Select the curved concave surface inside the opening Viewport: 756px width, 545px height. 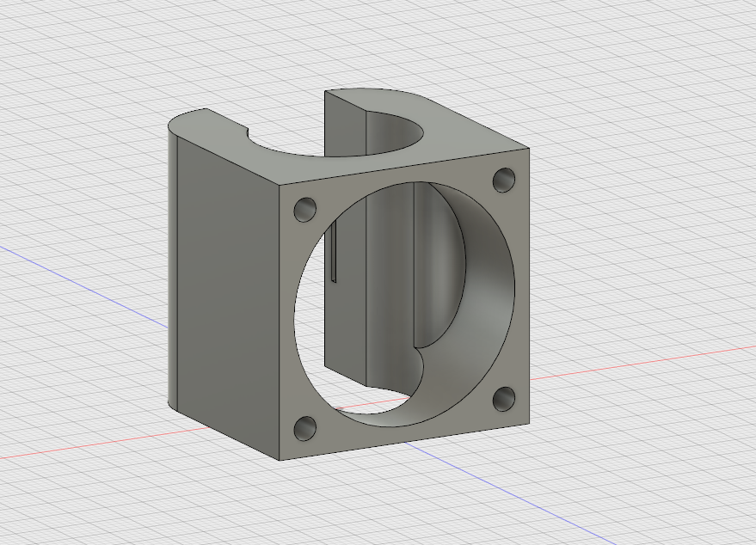[439, 265]
